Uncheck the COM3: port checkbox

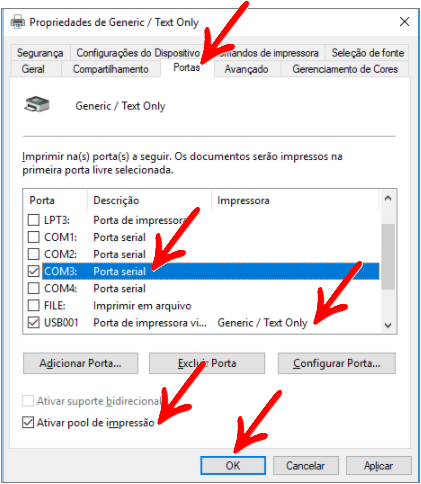click(x=33, y=271)
